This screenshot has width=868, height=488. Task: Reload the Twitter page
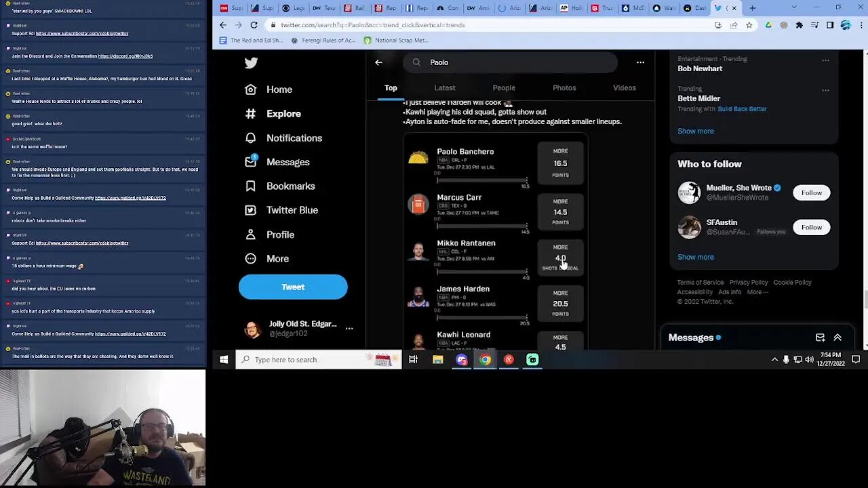[254, 25]
